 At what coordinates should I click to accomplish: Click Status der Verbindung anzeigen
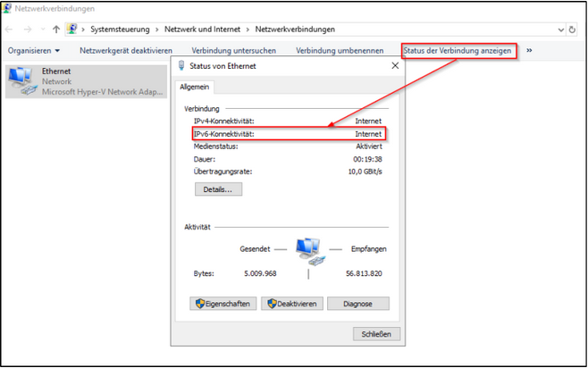click(x=458, y=51)
